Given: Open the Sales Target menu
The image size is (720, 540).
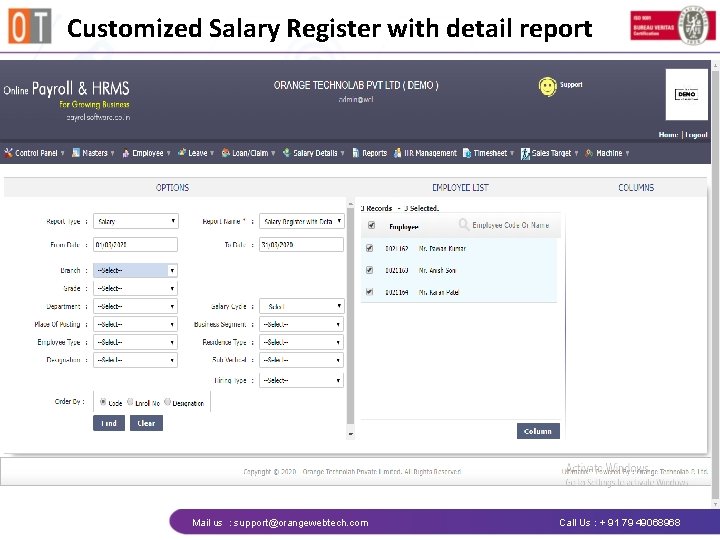Looking at the screenshot, I should (x=550, y=153).
